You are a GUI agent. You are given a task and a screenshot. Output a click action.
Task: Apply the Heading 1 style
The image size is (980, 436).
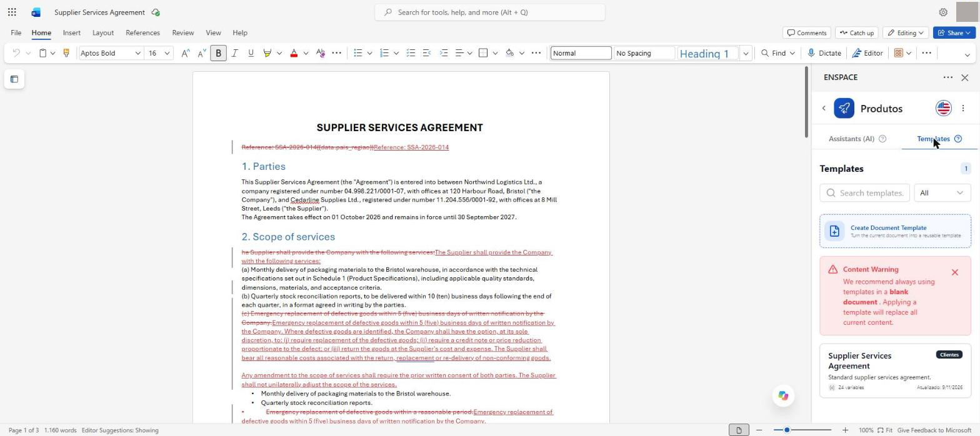(707, 53)
